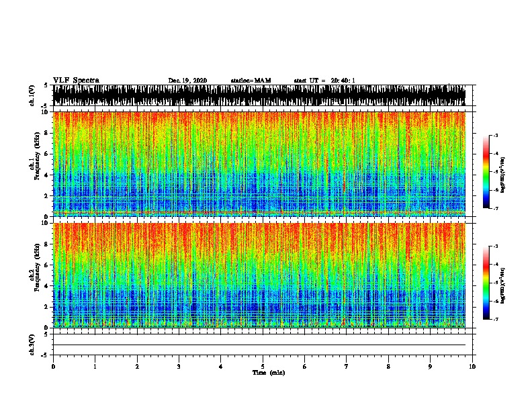Click time axis tick label "9"
532x411 pixels.
point(430,367)
